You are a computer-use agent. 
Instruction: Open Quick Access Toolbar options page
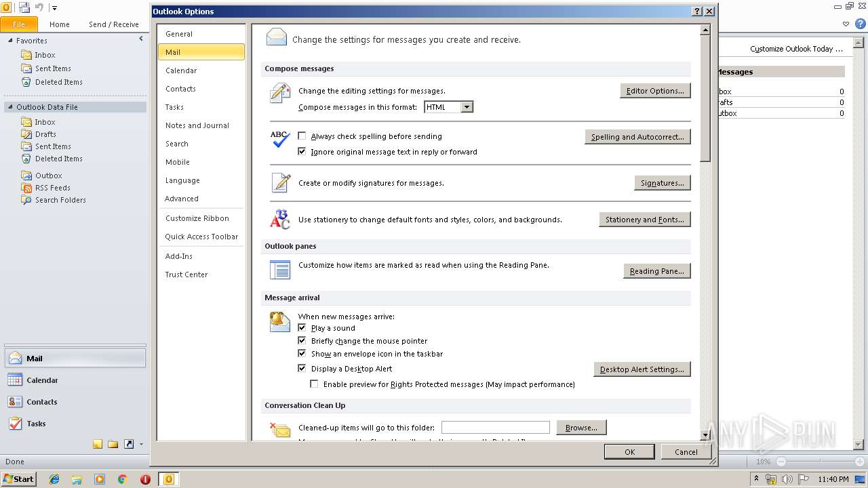coord(201,237)
